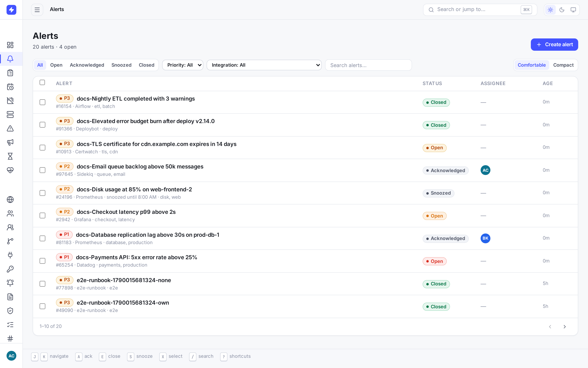Viewport: 588px width, 368px height.
Task: Click the AC user avatar at sidebar bottom
Action: click(11, 356)
